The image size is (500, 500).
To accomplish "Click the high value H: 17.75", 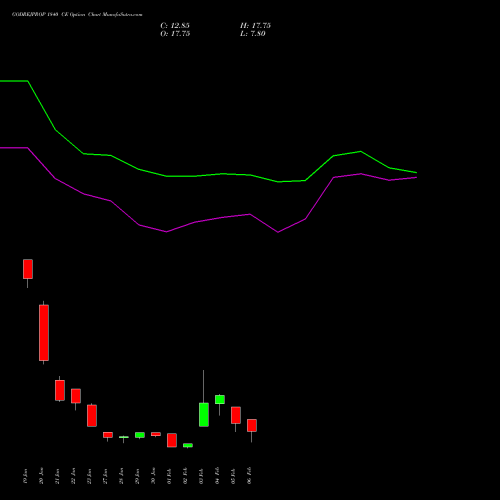I will tap(255, 26).
